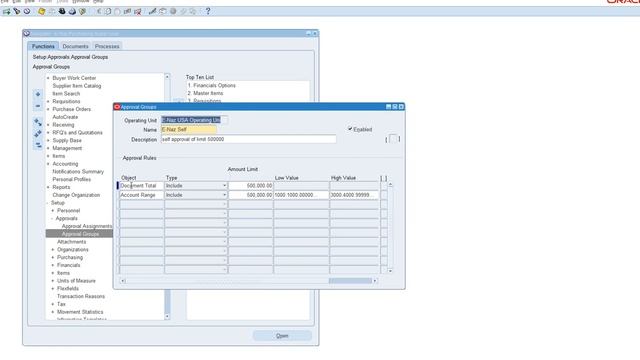Click the Switch Responsibilities toolbar icon
The width and height of the screenshot is (640, 360).
62,11
